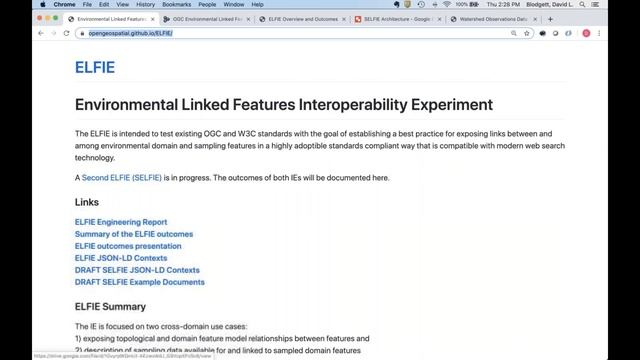Click the lock icon in address bar
The width and height of the screenshot is (640, 360).
82,33
